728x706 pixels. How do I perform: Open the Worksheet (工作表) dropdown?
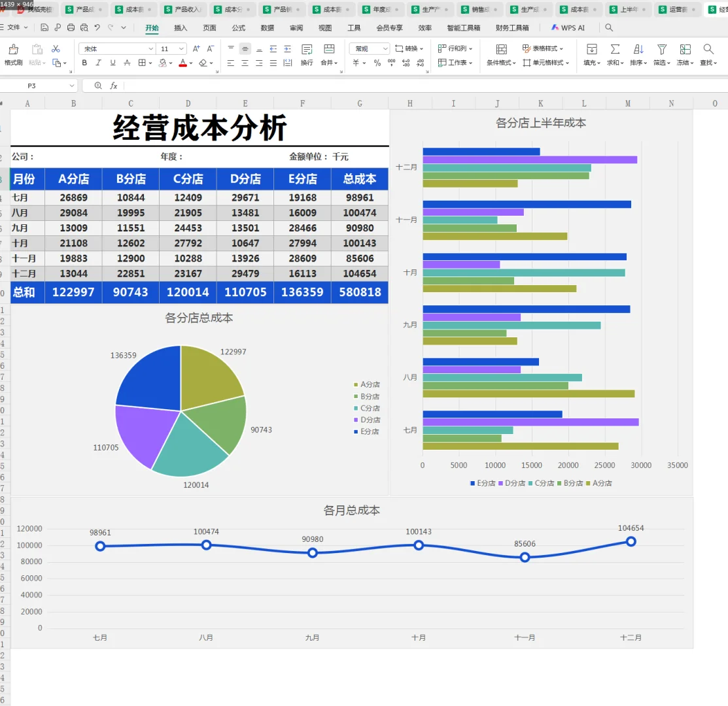coord(455,62)
